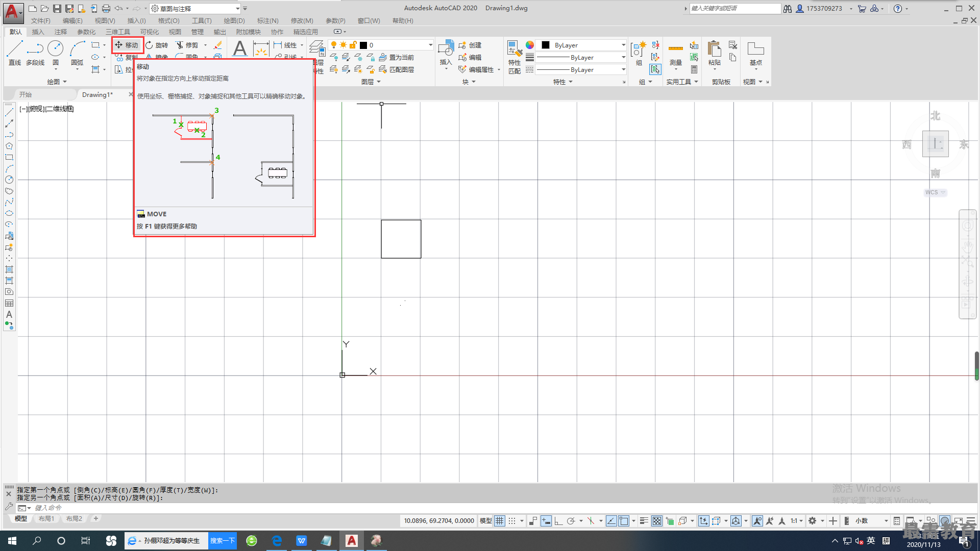Click the Erase tool icon
Image resolution: width=980 pixels, height=551 pixels.
[218, 45]
